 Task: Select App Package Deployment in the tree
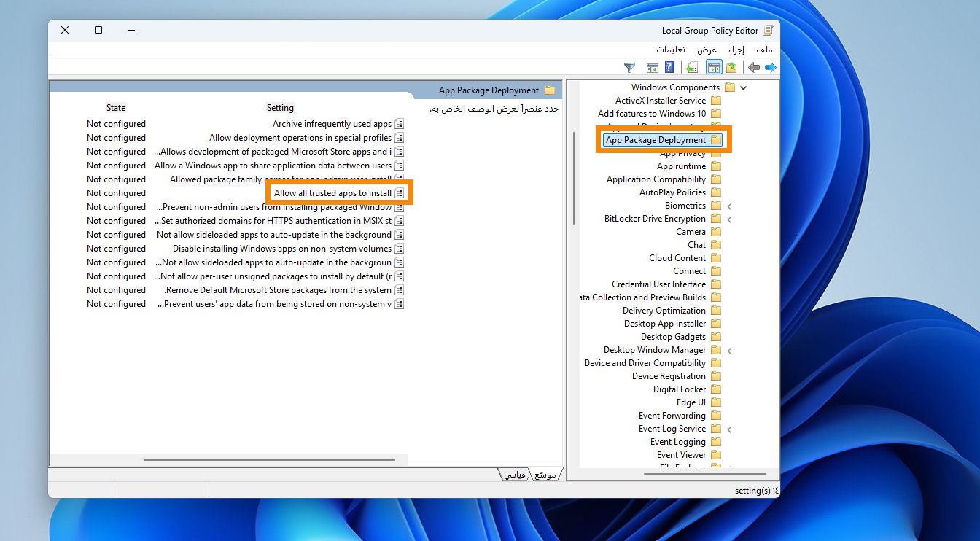point(656,140)
